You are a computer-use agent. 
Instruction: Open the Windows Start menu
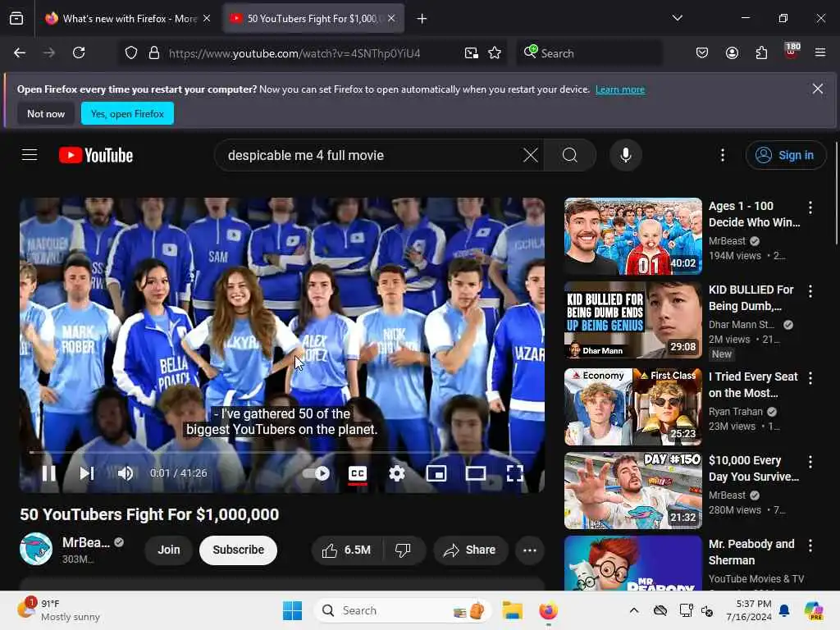pyautogui.click(x=293, y=610)
